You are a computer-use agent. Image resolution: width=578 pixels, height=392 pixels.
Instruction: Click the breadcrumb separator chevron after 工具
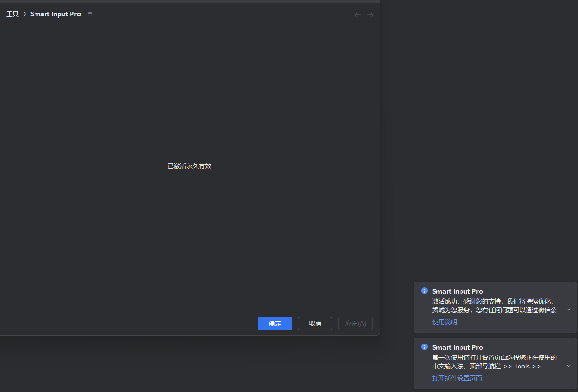click(x=25, y=14)
